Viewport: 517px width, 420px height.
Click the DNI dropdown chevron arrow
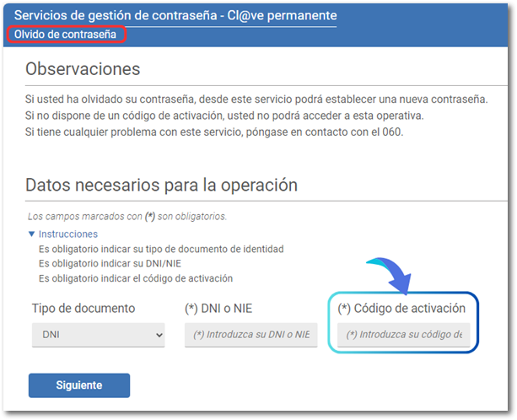coord(158,336)
